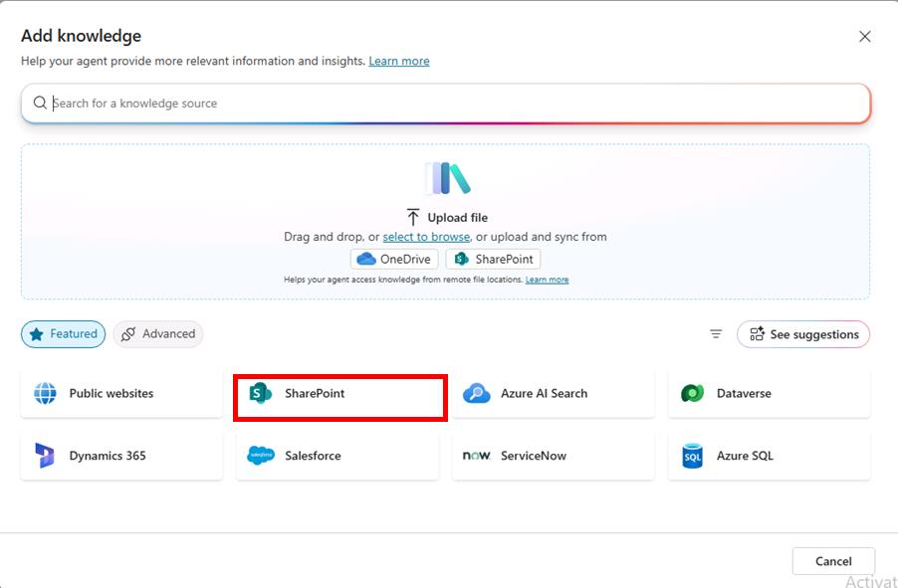Click the upload arrow above Upload file

(x=412, y=217)
